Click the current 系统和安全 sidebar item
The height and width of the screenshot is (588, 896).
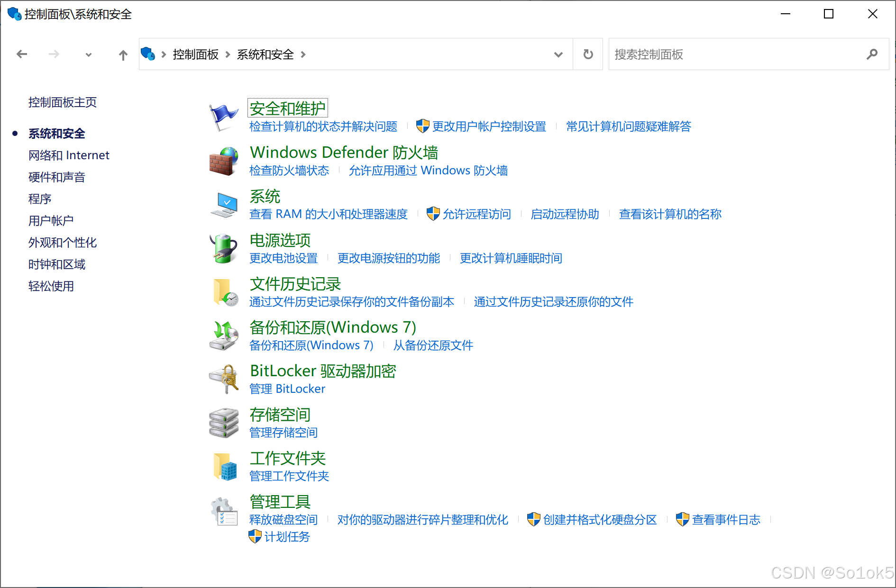click(x=57, y=134)
